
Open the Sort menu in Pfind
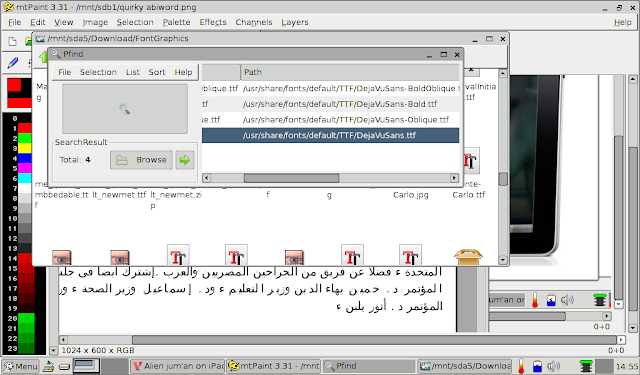click(x=157, y=72)
